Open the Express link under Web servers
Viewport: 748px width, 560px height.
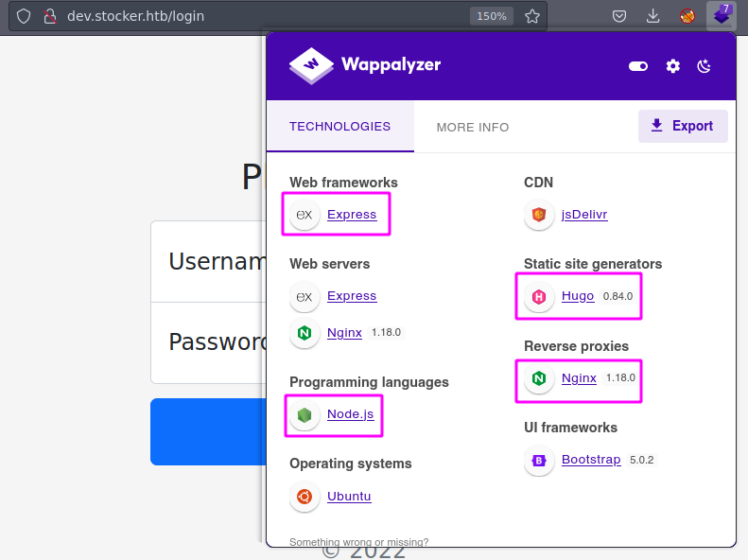point(352,296)
